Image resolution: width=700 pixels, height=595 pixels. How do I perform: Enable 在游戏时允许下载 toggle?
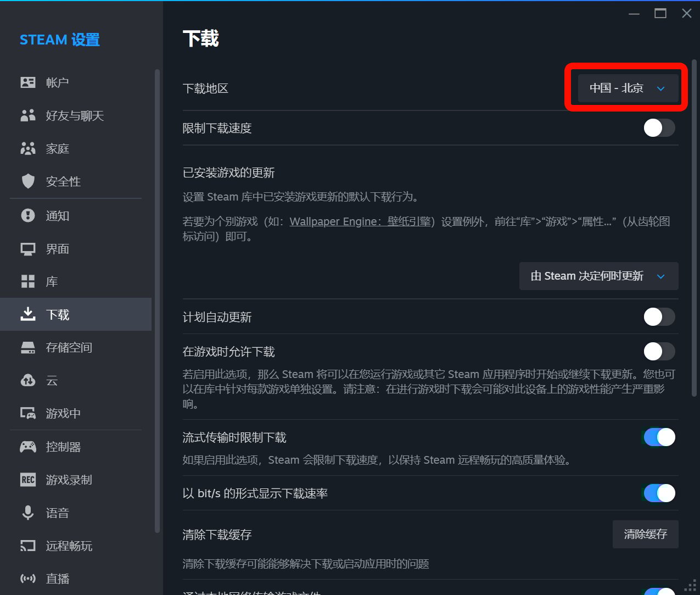tap(659, 351)
